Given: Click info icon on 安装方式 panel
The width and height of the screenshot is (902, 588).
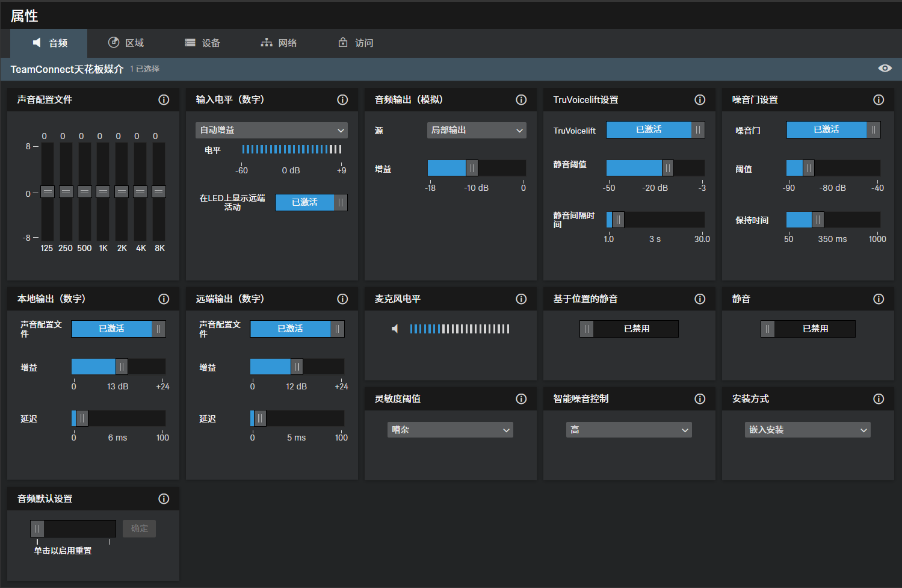Looking at the screenshot, I should (879, 399).
